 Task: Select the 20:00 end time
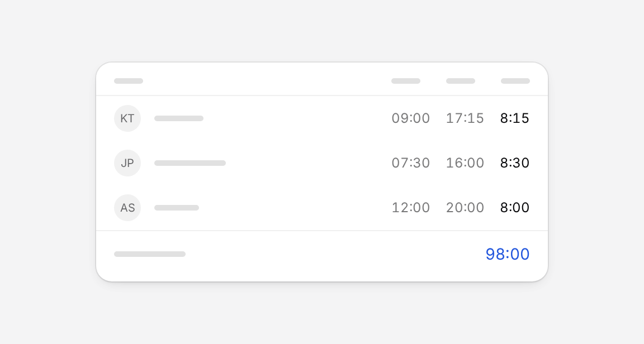[x=465, y=208]
